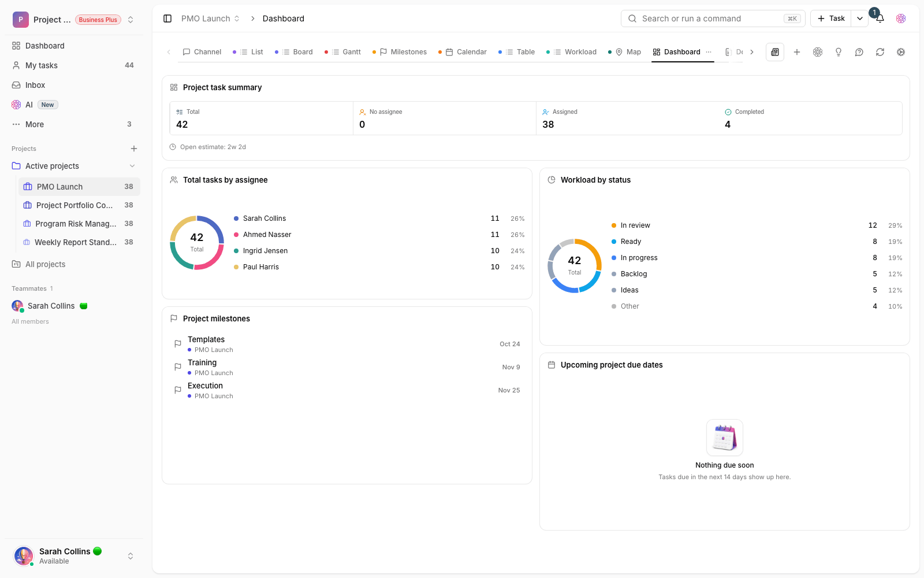Open the Calendar view tab

[x=463, y=52]
